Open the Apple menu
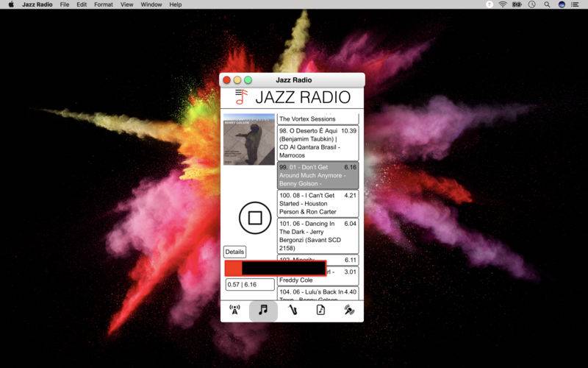Image resolution: width=588 pixels, height=368 pixels. 11,4
